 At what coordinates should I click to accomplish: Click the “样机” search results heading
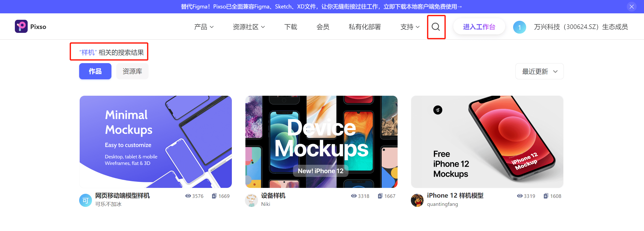tap(111, 52)
